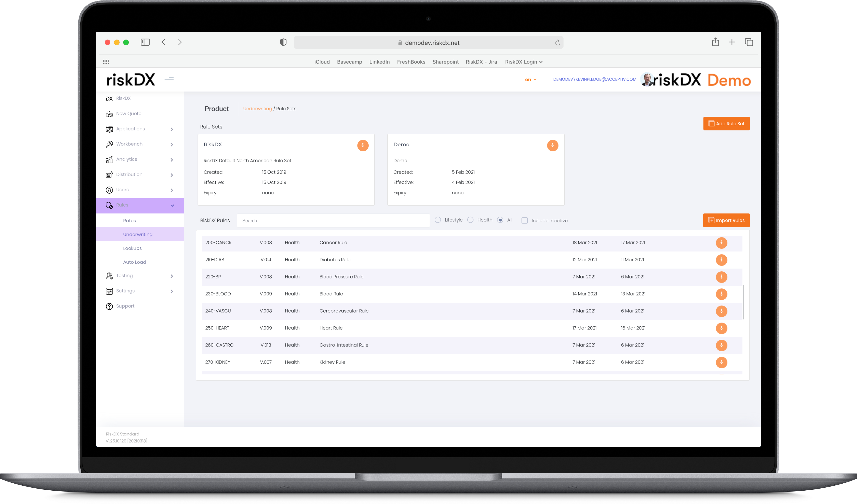Select the Health radio button filter
The width and height of the screenshot is (857, 504).
pos(470,220)
